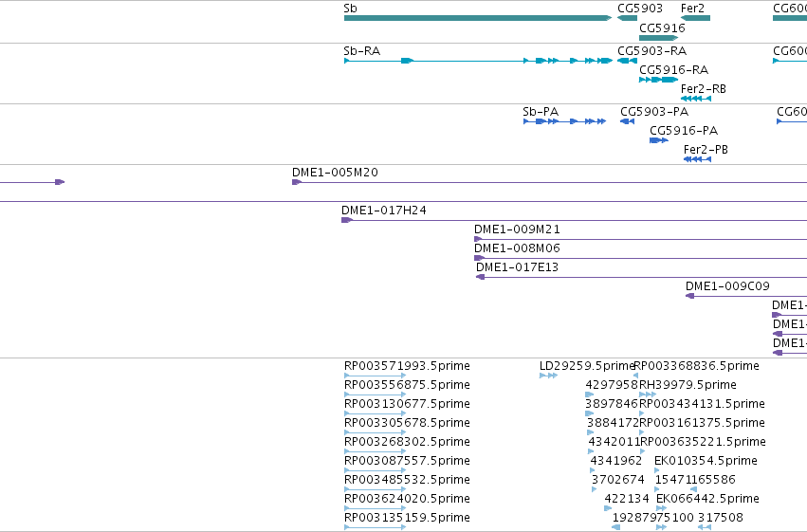Select EST RH39979.5prime
The height and width of the screenshot is (532, 807).
pyautogui.click(x=688, y=385)
